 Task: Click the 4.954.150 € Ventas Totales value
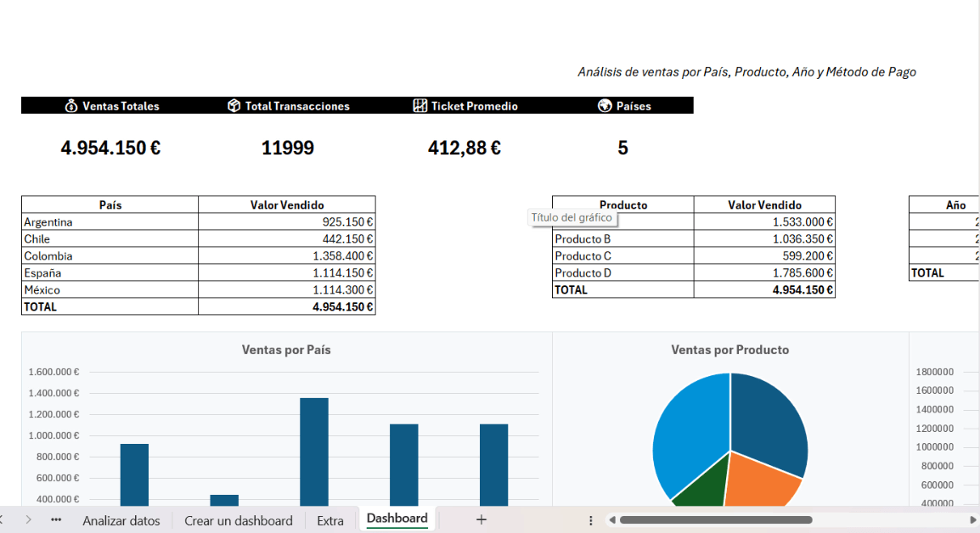[x=110, y=148]
